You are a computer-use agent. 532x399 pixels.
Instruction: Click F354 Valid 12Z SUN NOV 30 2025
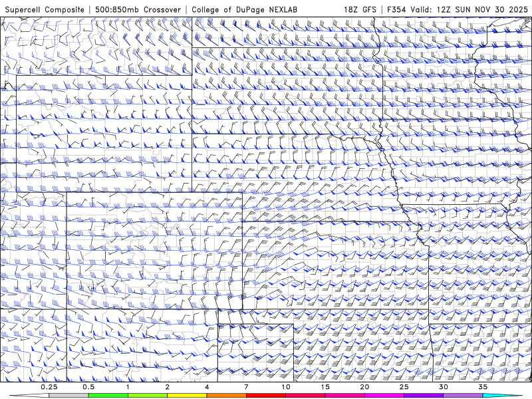(x=458, y=9)
